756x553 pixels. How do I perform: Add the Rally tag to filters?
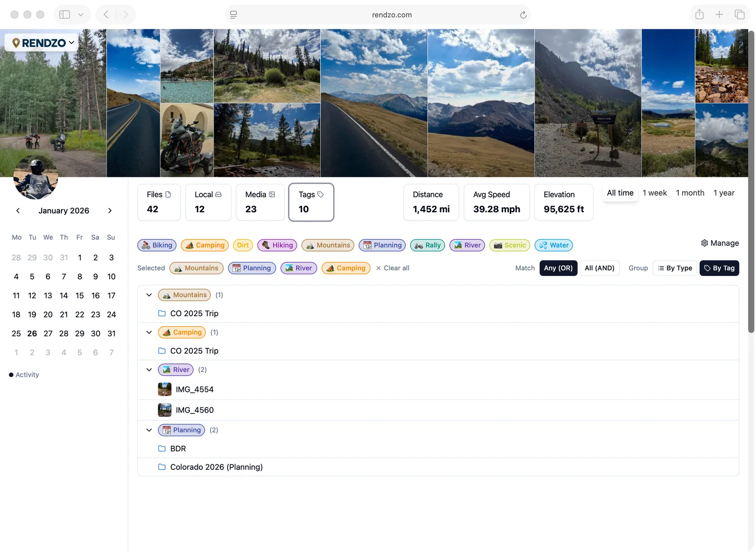(x=427, y=245)
